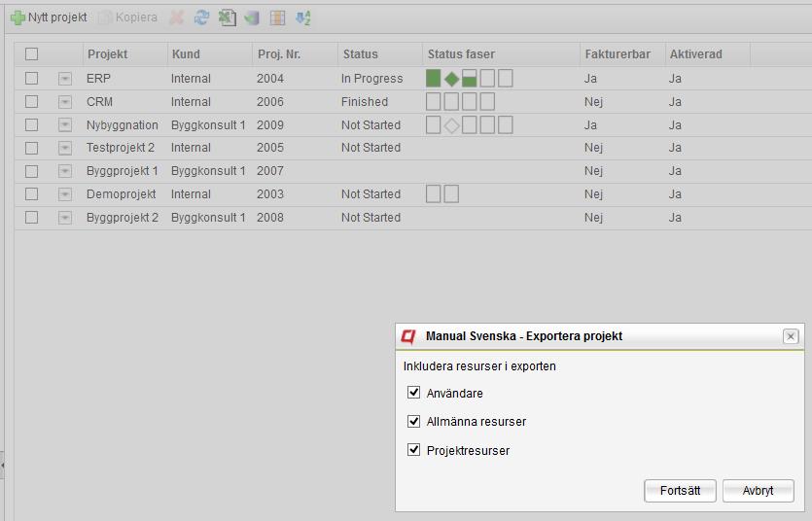This screenshot has height=521, width=812.
Task: Click the Nybyggnation project name
Action: click(123, 125)
